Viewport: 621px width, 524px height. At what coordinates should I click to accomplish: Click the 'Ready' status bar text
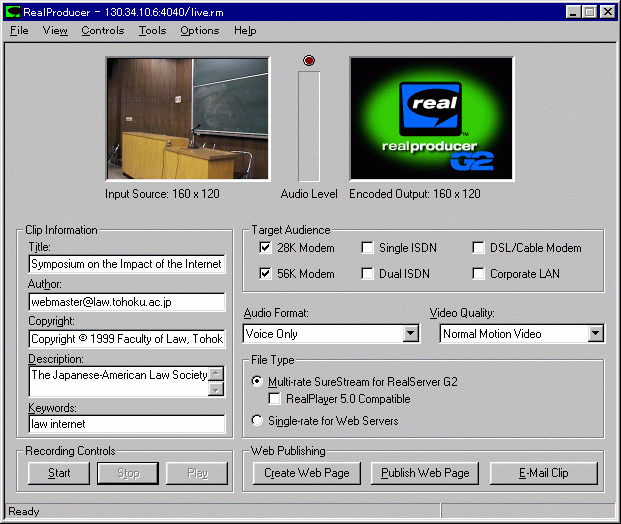[24, 511]
